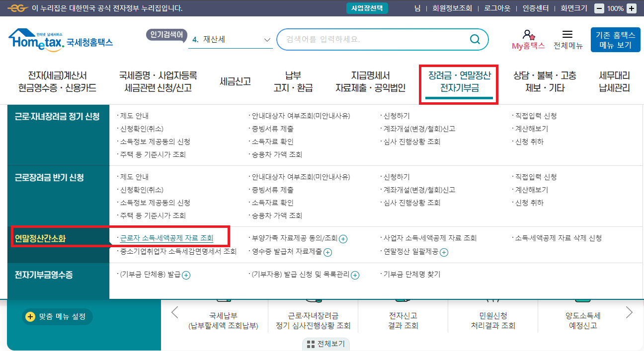
Task: Select 연말정산간소화 category
Action: pos(40,239)
